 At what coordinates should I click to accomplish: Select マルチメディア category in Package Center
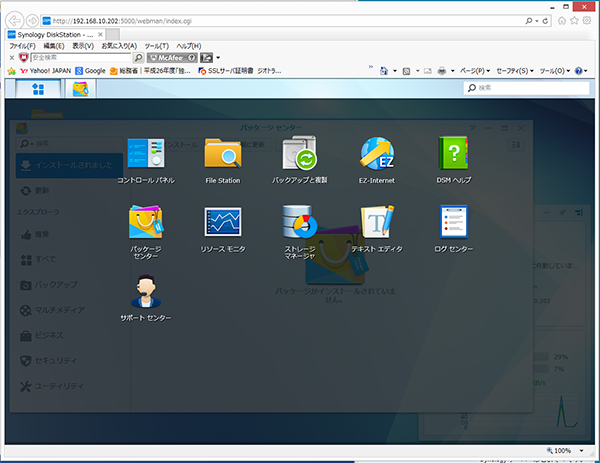point(69,310)
